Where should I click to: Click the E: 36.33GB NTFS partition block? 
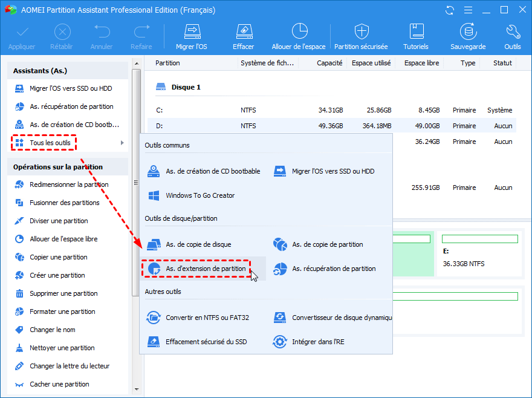coord(479,254)
